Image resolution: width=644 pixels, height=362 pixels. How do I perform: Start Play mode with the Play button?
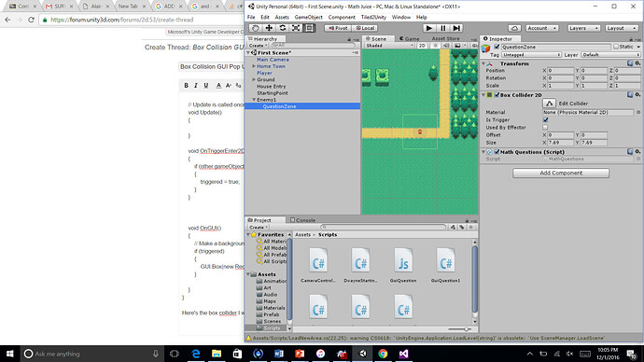[429, 28]
